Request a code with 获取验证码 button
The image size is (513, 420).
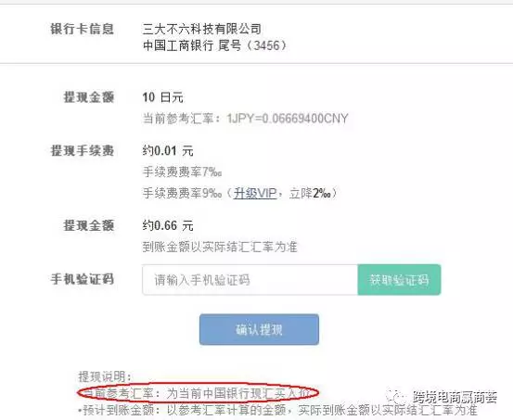point(399,280)
